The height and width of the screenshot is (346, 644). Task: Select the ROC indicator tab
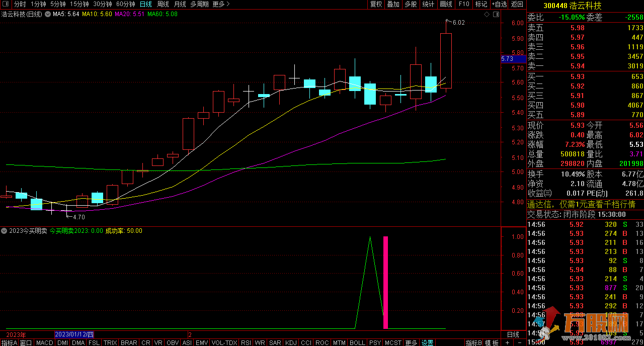point(321,342)
